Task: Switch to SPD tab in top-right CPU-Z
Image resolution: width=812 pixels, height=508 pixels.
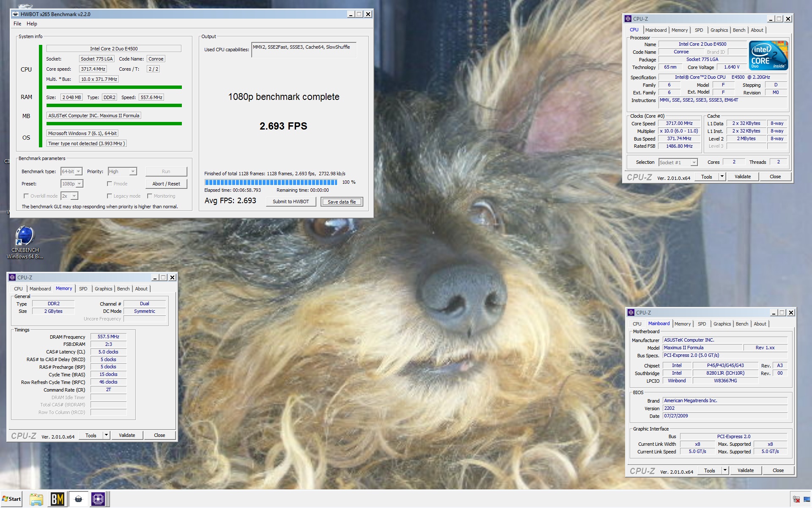Action: [699, 30]
